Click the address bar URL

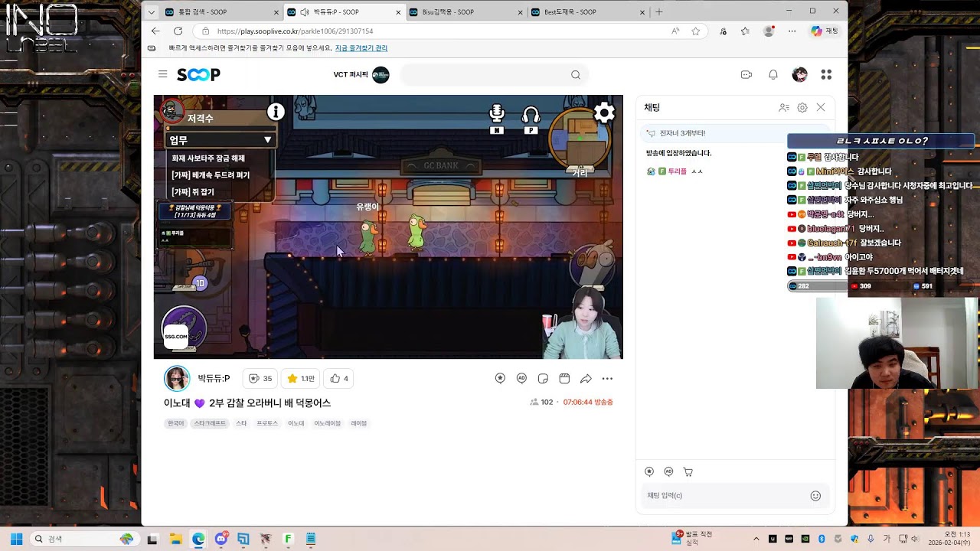295,31
